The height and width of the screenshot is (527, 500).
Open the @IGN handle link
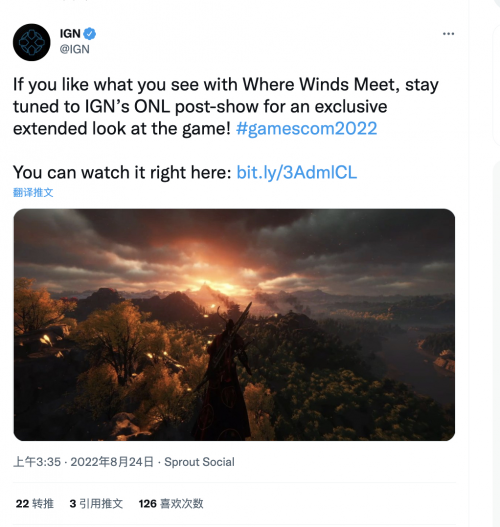[x=75, y=49]
